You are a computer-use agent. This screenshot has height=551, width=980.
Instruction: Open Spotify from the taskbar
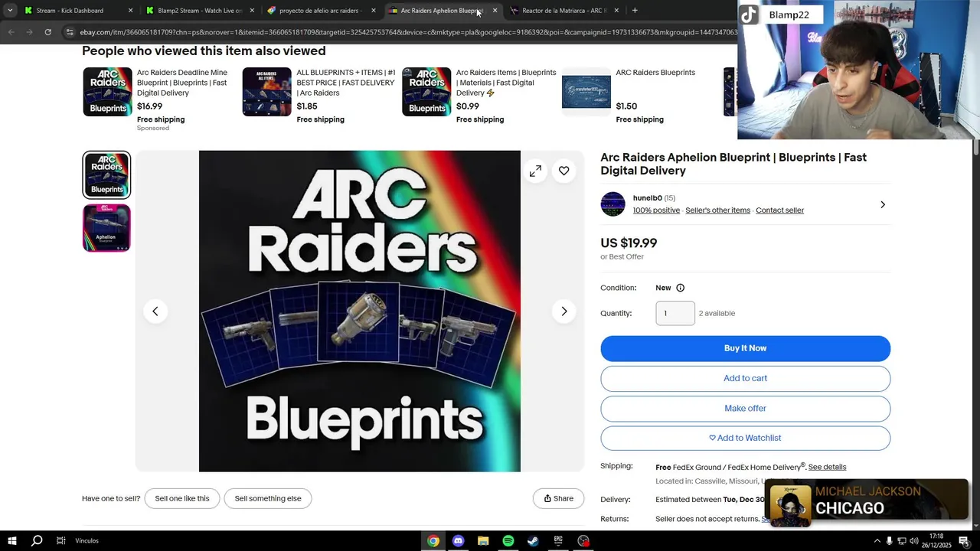click(x=508, y=541)
